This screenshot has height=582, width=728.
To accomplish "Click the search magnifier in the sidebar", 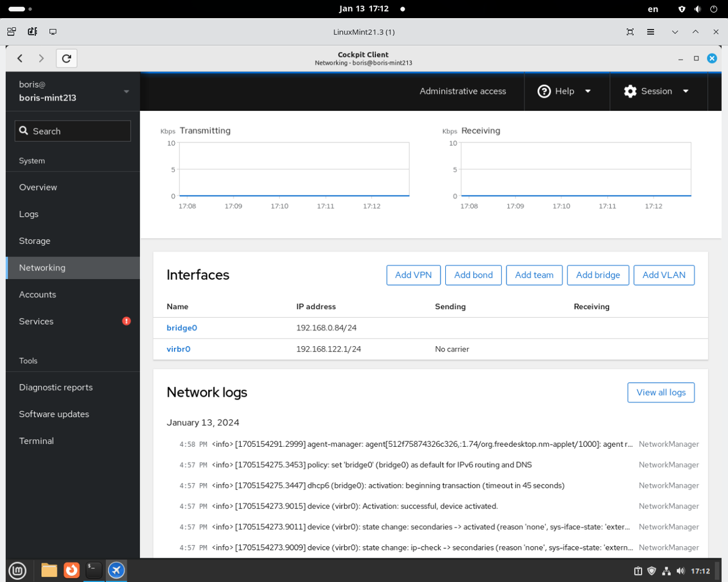I will click(x=24, y=130).
